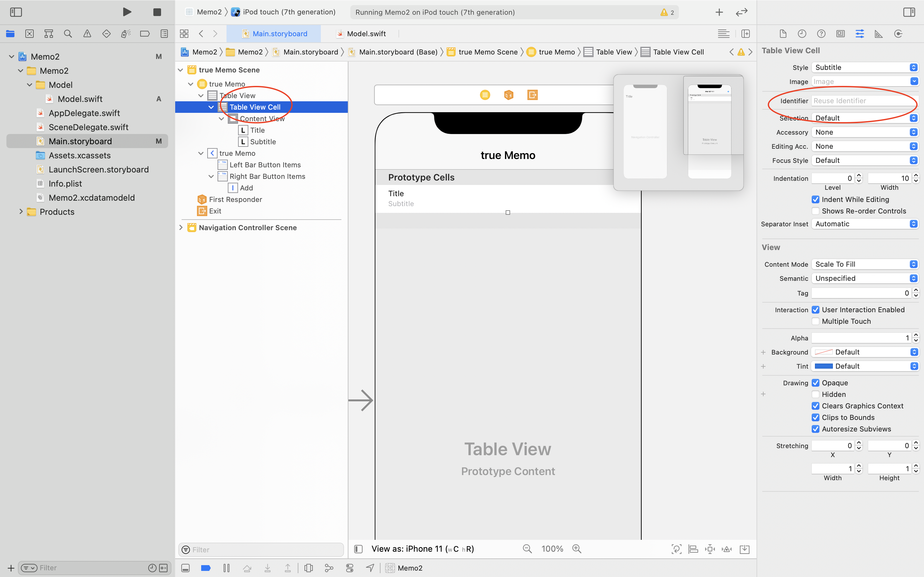Viewport: 924px width, 577px height.
Task: Uncheck Indent While Editing
Action: click(816, 200)
